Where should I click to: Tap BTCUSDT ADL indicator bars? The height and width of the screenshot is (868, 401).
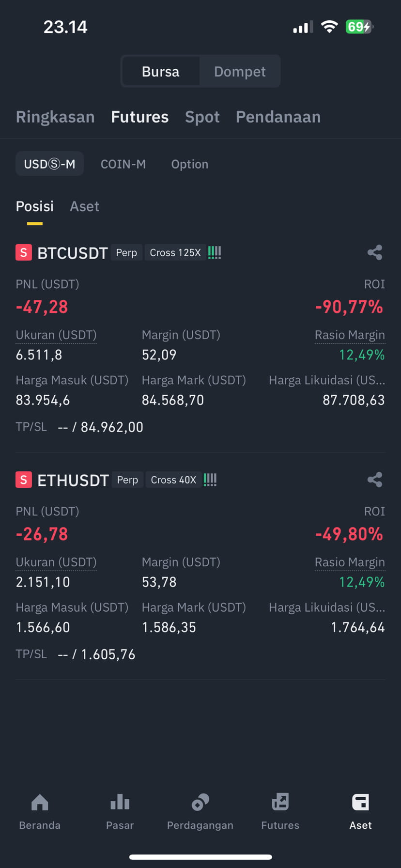[215, 252]
